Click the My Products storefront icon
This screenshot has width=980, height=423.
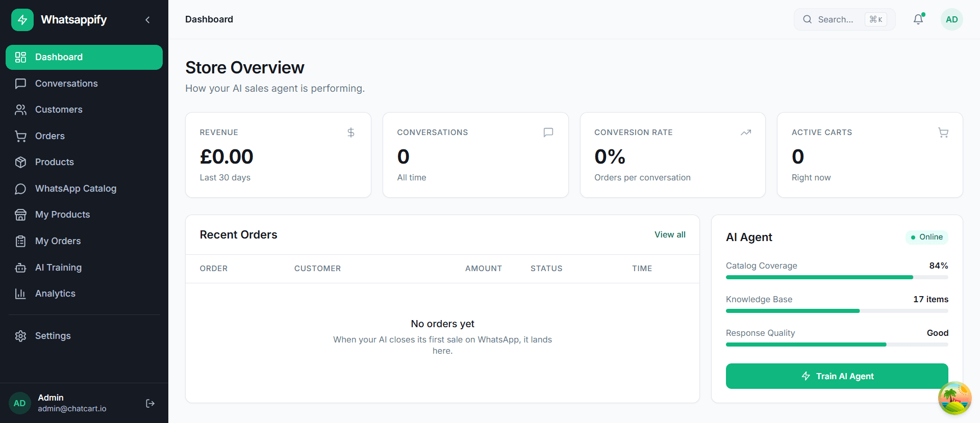pos(20,215)
